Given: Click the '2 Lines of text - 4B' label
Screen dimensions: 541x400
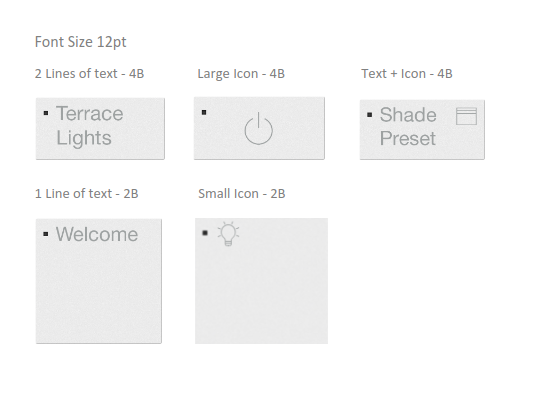Looking at the screenshot, I should 89,74.
